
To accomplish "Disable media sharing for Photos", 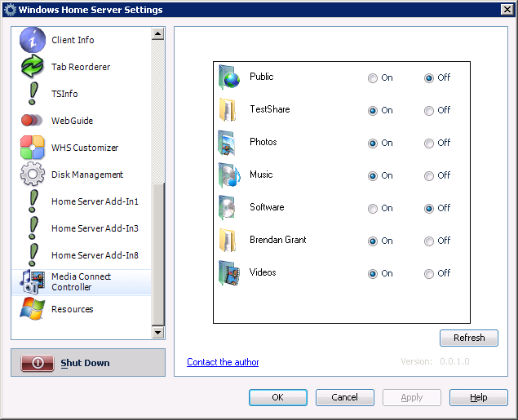I will [x=428, y=144].
